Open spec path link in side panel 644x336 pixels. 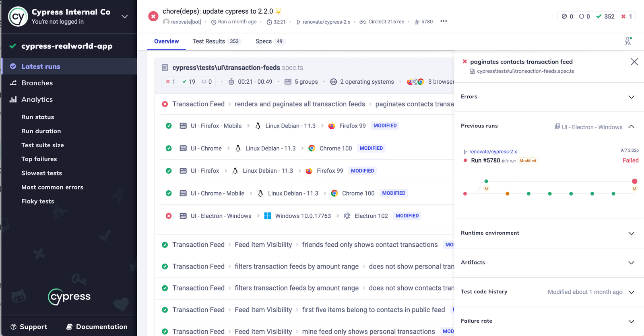tap(525, 71)
